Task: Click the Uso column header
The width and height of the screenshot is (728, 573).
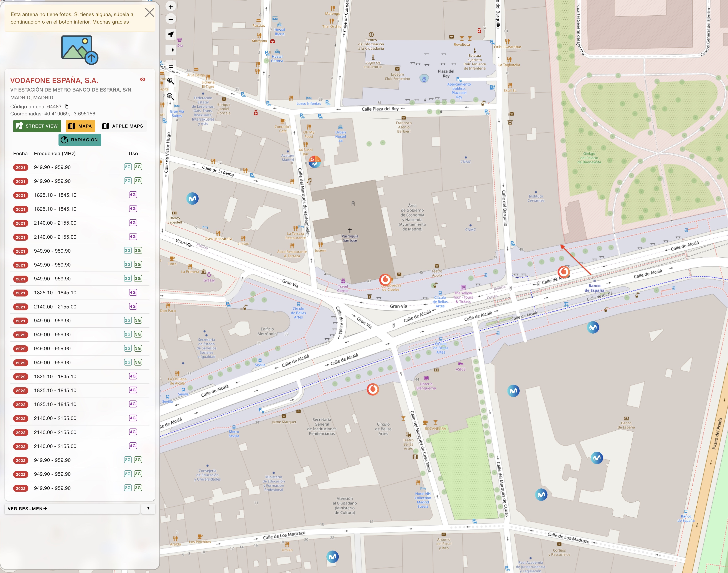Action: [133, 154]
